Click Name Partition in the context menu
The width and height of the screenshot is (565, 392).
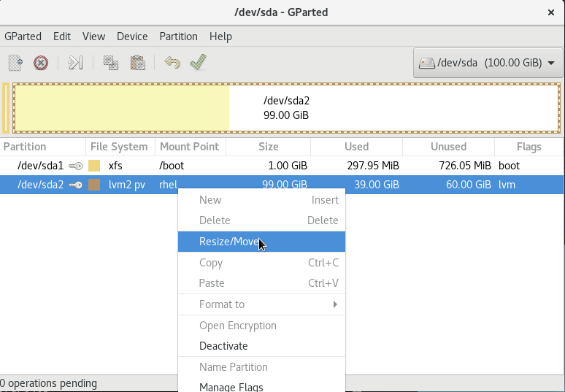click(x=261, y=367)
